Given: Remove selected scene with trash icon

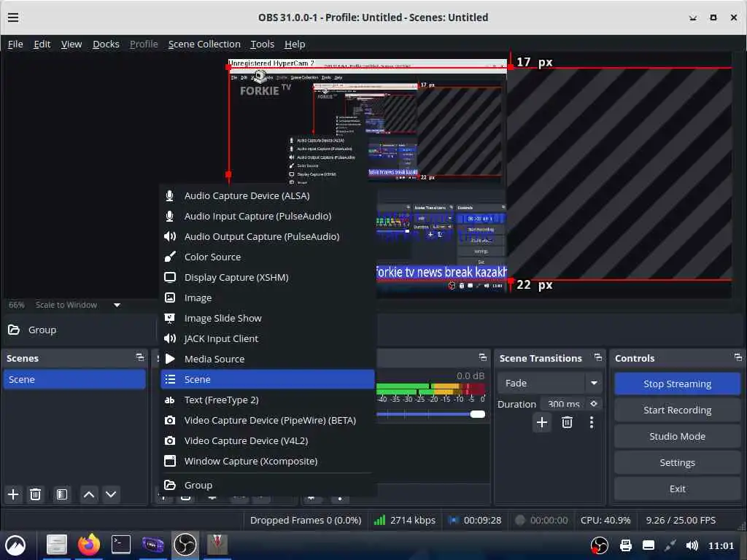Looking at the screenshot, I should coord(35,494).
